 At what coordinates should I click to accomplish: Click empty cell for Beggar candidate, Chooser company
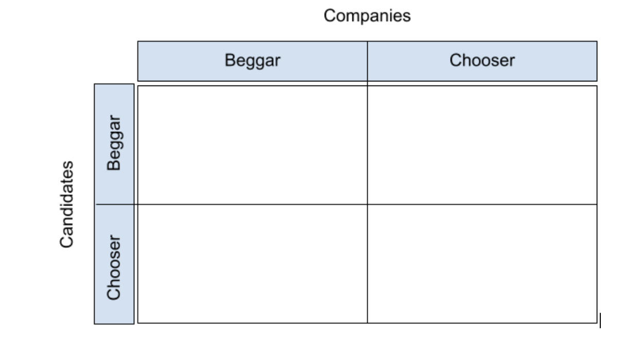tap(482, 145)
